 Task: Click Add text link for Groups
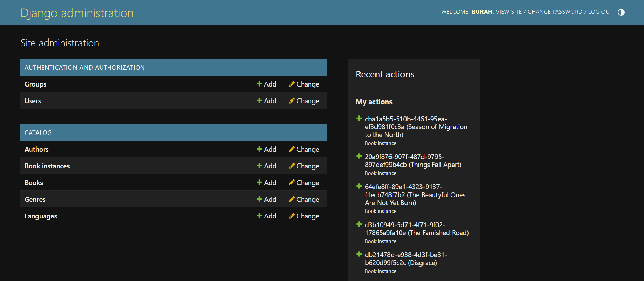270,84
